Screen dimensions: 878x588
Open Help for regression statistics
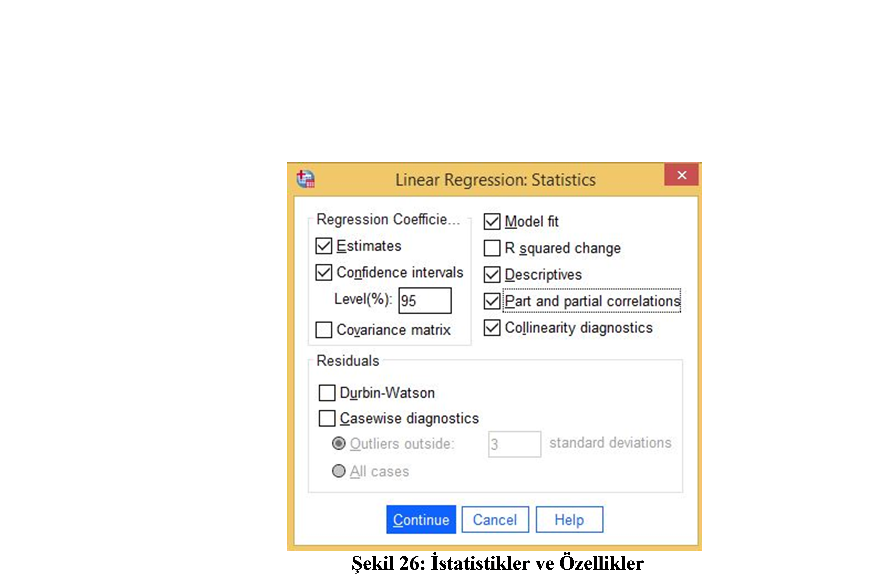[569, 519]
